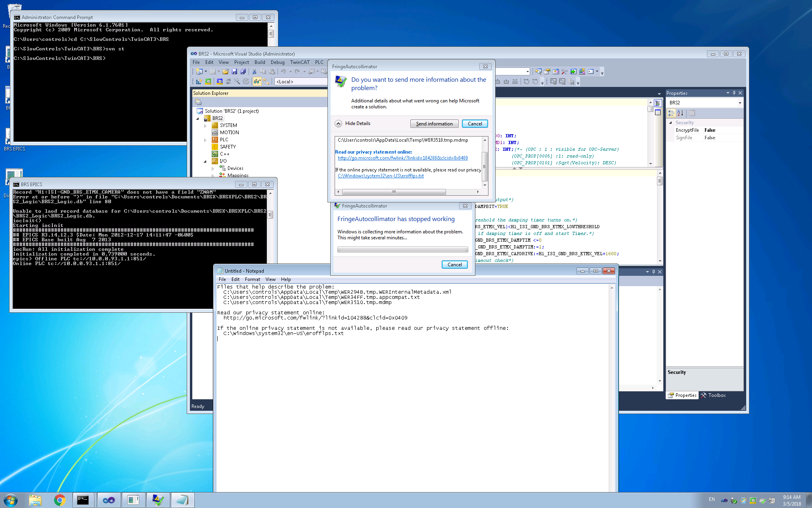The height and width of the screenshot is (508, 812).
Task: Click FringeAutocollimator icon in taskbar
Action: click(158, 500)
